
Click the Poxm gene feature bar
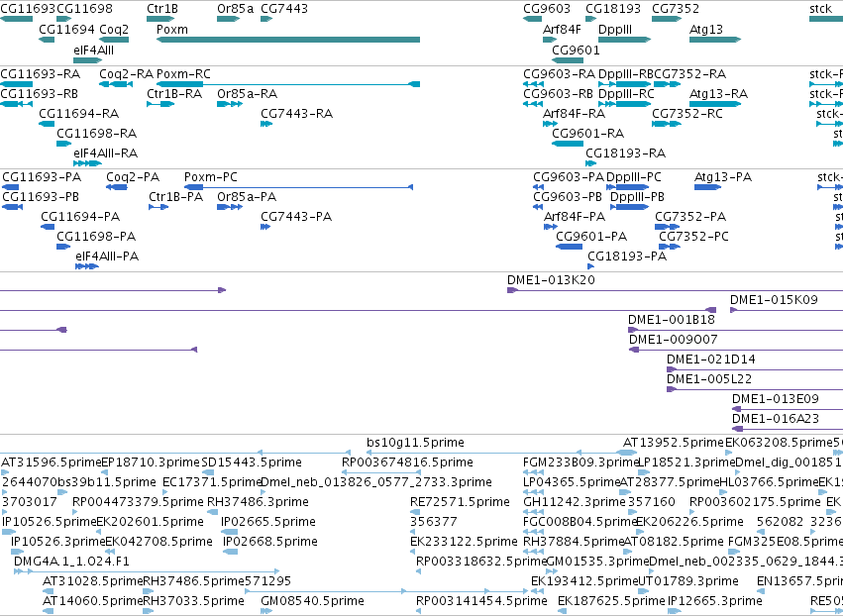coord(288,40)
